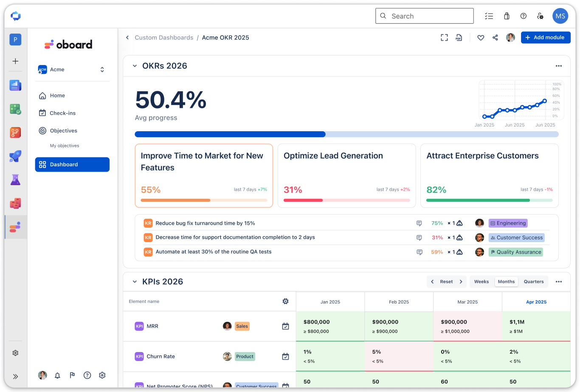The image size is (580, 392).
Task: Select Dashboard in the sidebar
Action: coord(72,164)
